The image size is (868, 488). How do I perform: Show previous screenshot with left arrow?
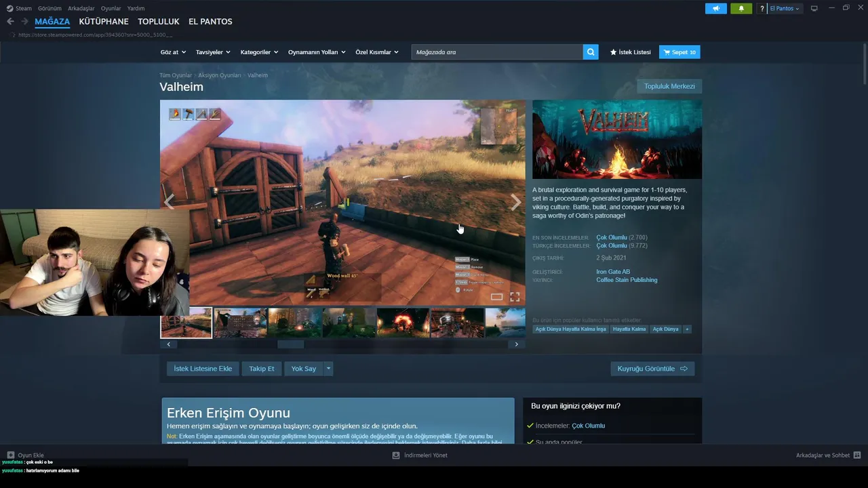(x=170, y=202)
